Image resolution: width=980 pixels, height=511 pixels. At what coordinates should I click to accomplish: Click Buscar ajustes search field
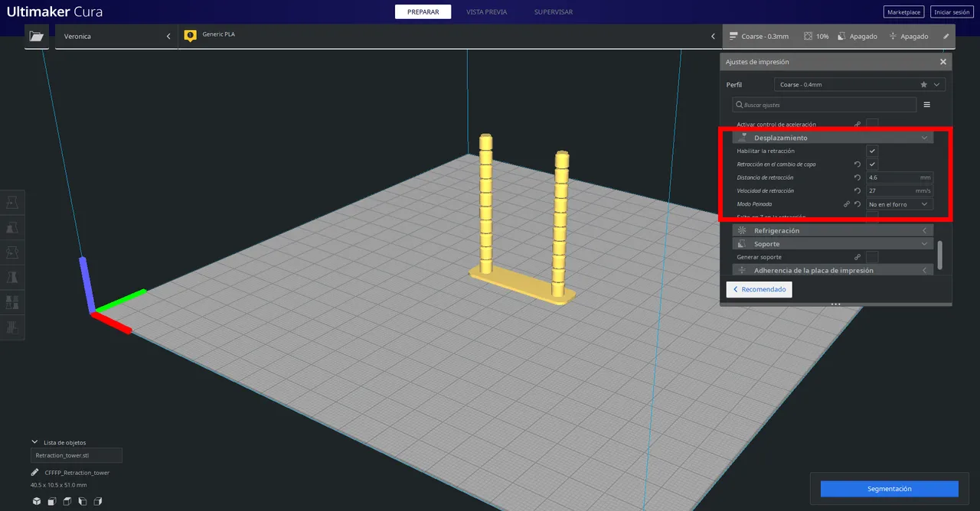click(x=824, y=105)
